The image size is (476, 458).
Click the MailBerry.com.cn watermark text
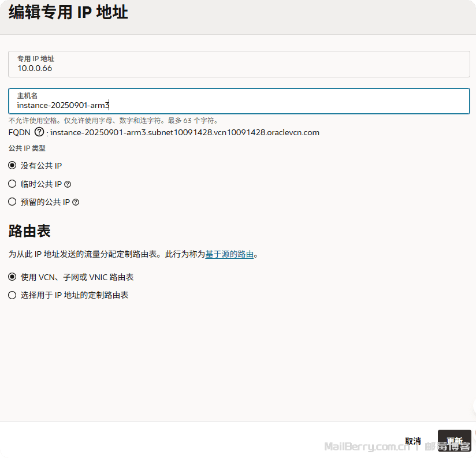pos(367,446)
